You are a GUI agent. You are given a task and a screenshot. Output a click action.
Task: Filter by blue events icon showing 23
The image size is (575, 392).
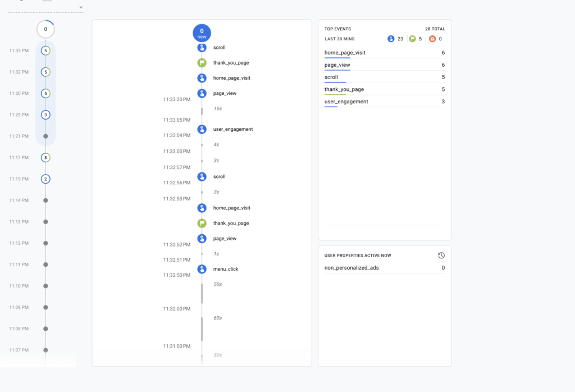pos(391,39)
